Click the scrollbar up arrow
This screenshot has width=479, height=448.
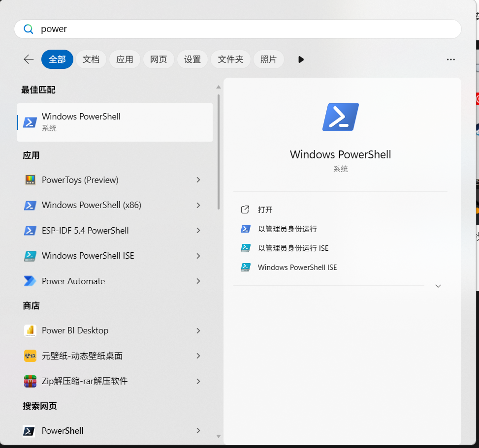[219, 87]
